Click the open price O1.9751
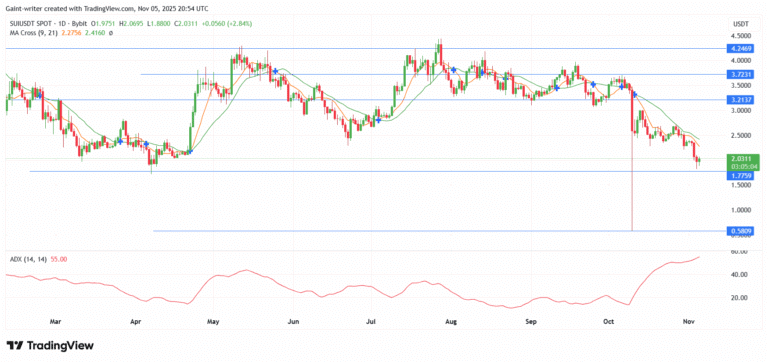 click(x=103, y=24)
